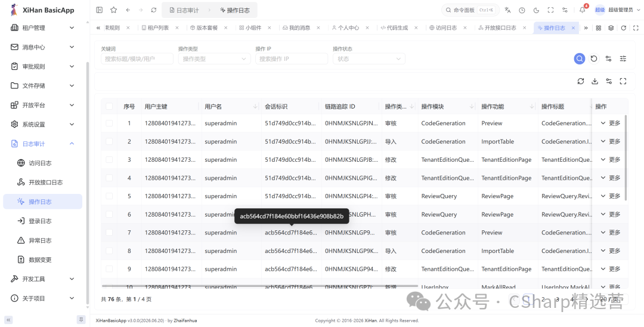Viewport: 644px width, 327px height.
Task: Expand 开发工具 sidebar menu
Action: pos(43,279)
